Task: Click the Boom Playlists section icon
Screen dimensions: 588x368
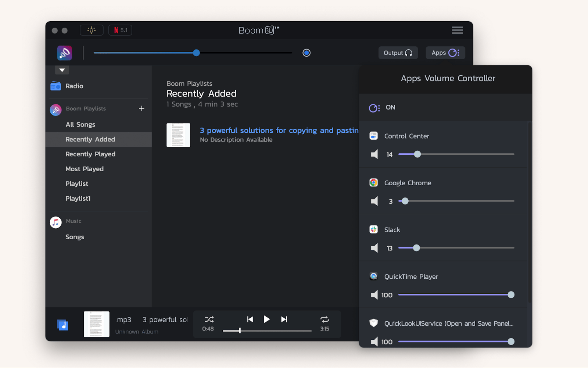Action: coord(55,110)
